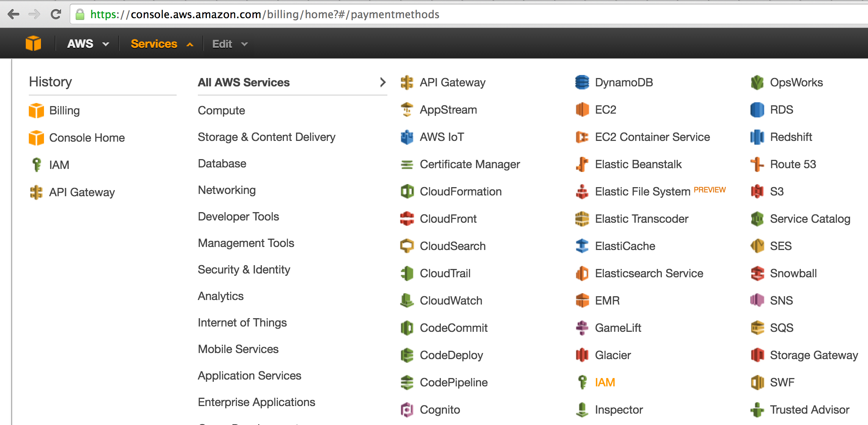This screenshot has height=425, width=868.
Task: Collapse the Services menu
Action: (162, 44)
